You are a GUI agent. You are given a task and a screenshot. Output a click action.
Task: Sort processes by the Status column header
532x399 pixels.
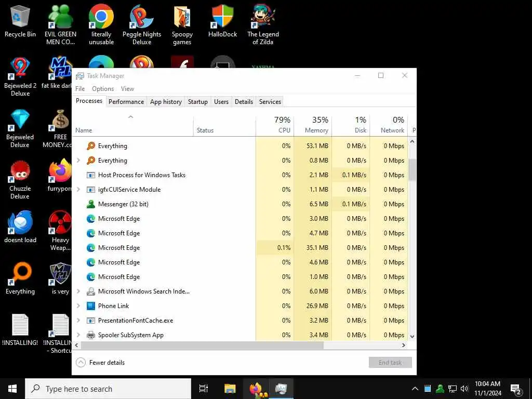coord(224,125)
